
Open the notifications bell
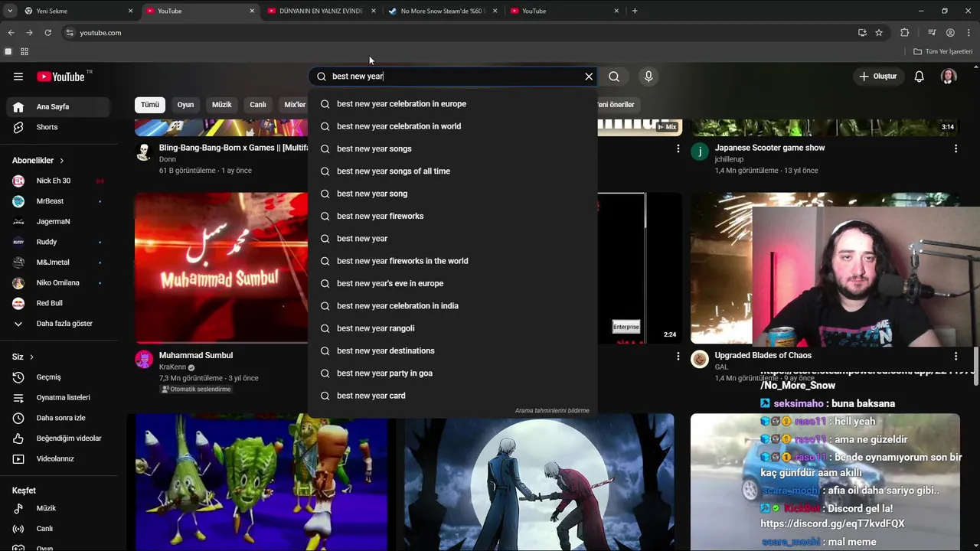point(920,77)
